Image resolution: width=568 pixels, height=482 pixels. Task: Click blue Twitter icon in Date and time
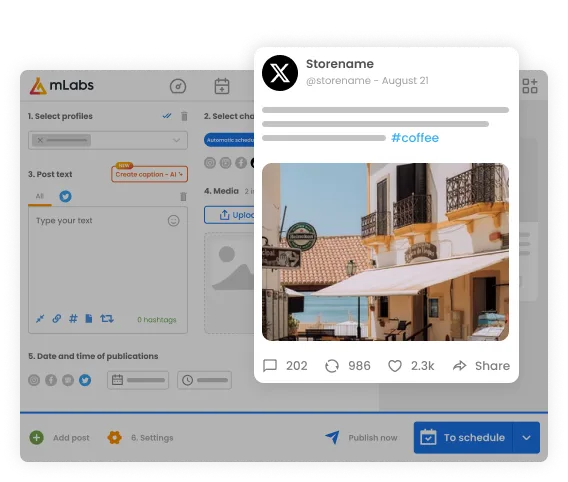[x=85, y=380]
